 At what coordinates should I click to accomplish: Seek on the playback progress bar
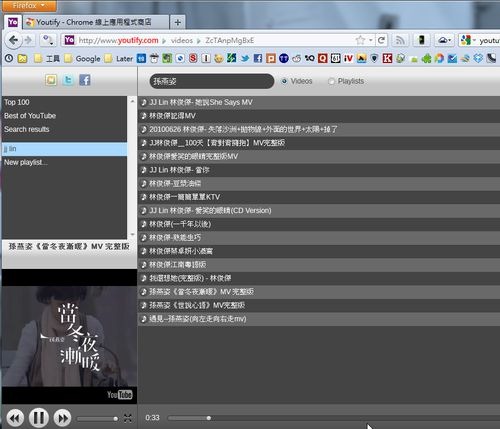333,418
